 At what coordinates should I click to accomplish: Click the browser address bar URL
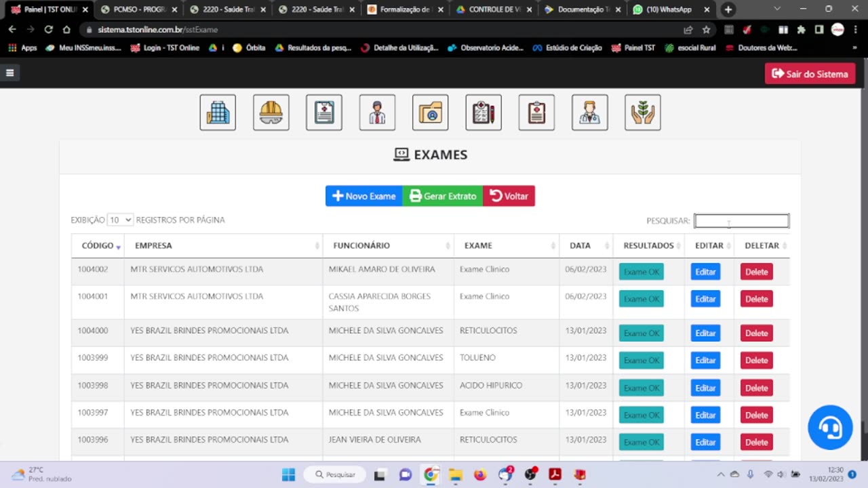tap(157, 30)
